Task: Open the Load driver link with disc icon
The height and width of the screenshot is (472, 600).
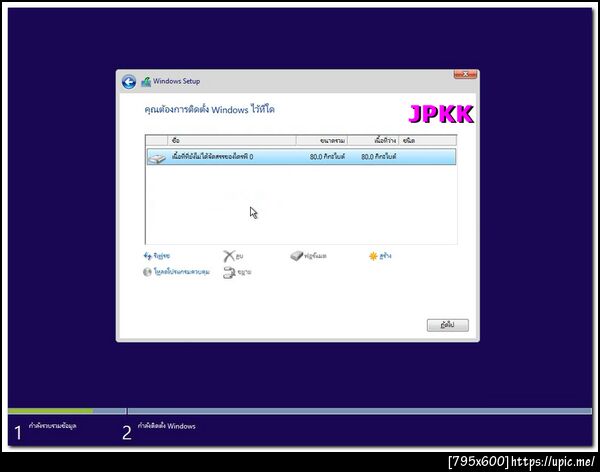Action: click(x=176, y=272)
